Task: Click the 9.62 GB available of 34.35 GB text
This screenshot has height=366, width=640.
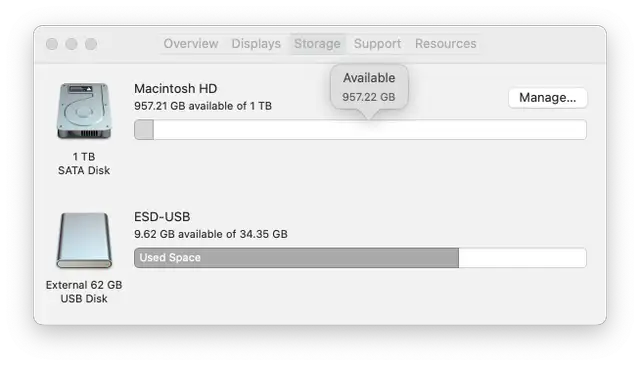Action: [x=211, y=234]
